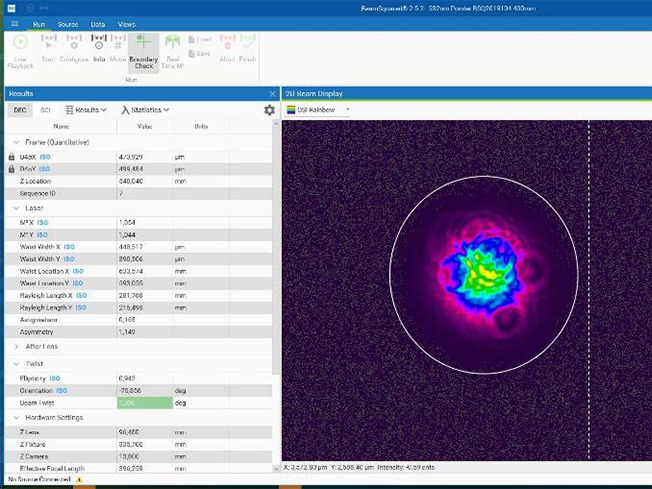Open Results panel settings gear
Screen dimensions: 652x489
[x=269, y=110]
